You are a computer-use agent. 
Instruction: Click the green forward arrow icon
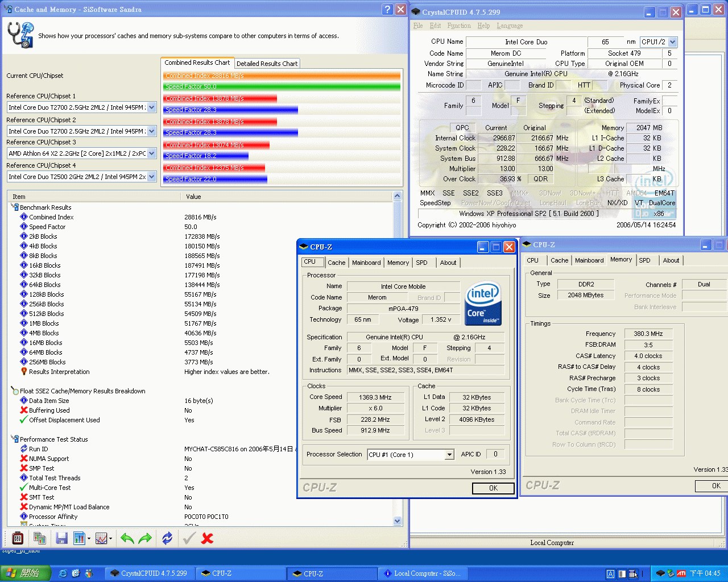pyautogui.click(x=146, y=538)
